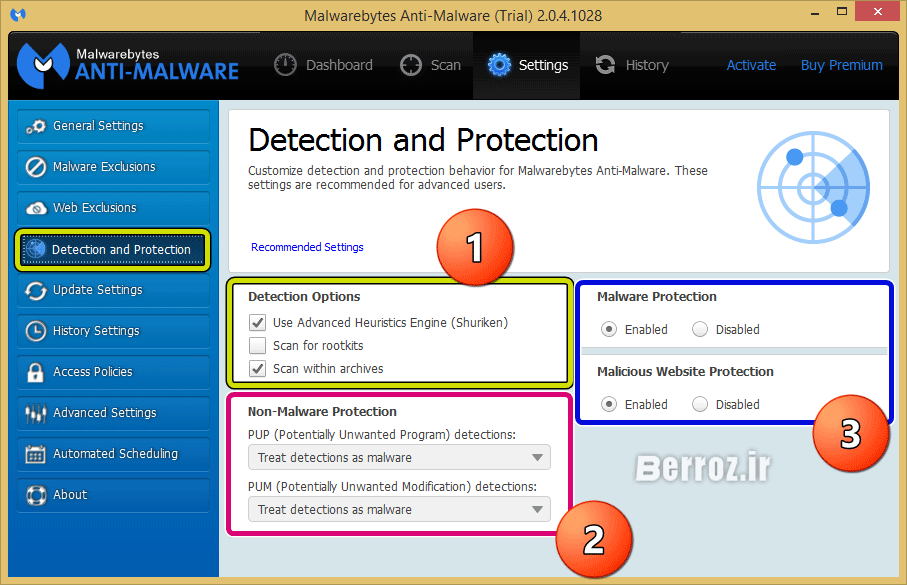Click the Malicious Website Protection heading

point(685,371)
